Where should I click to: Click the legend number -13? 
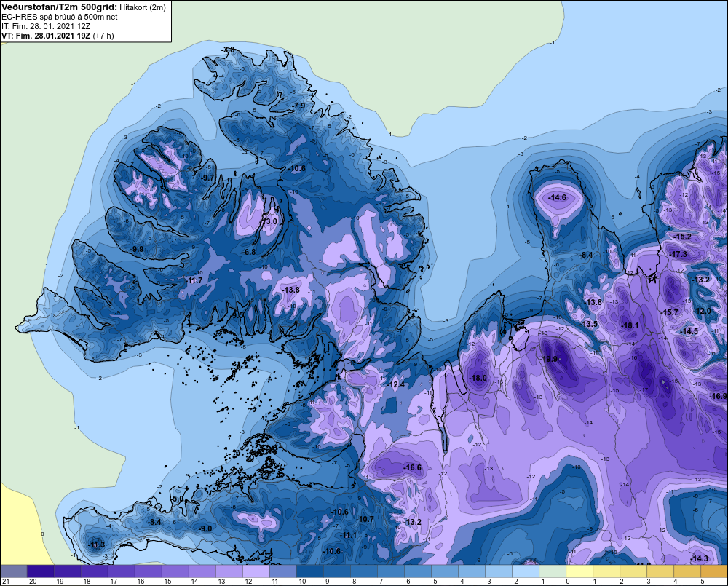[x=220, y=582]
